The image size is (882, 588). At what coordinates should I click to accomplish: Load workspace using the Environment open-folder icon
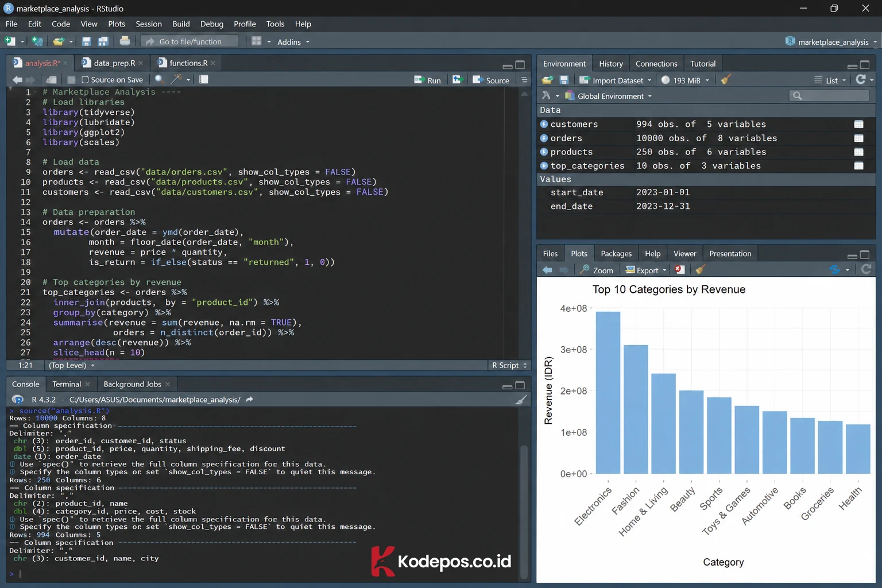[547, 80]
